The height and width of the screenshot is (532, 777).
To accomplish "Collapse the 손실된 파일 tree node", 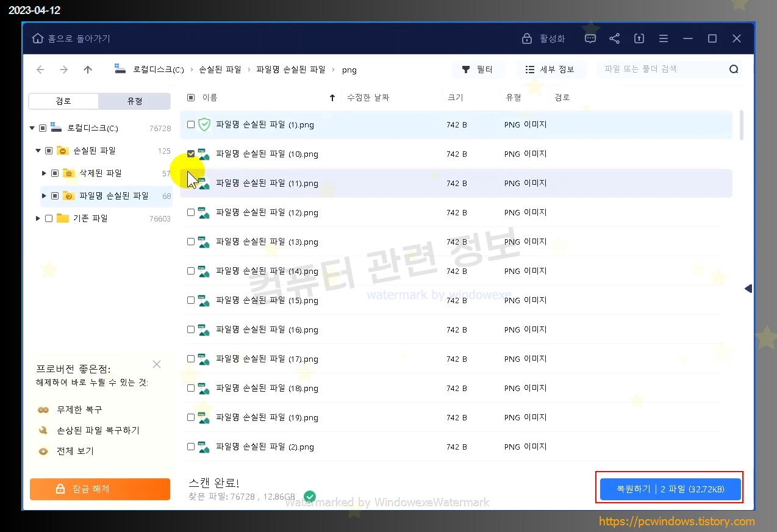I will (x=38, y=151).
